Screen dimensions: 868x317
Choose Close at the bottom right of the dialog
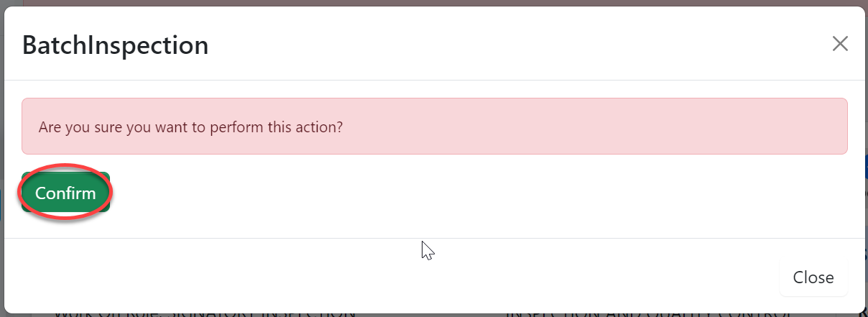pyautogui.click(x=813, y=277)
